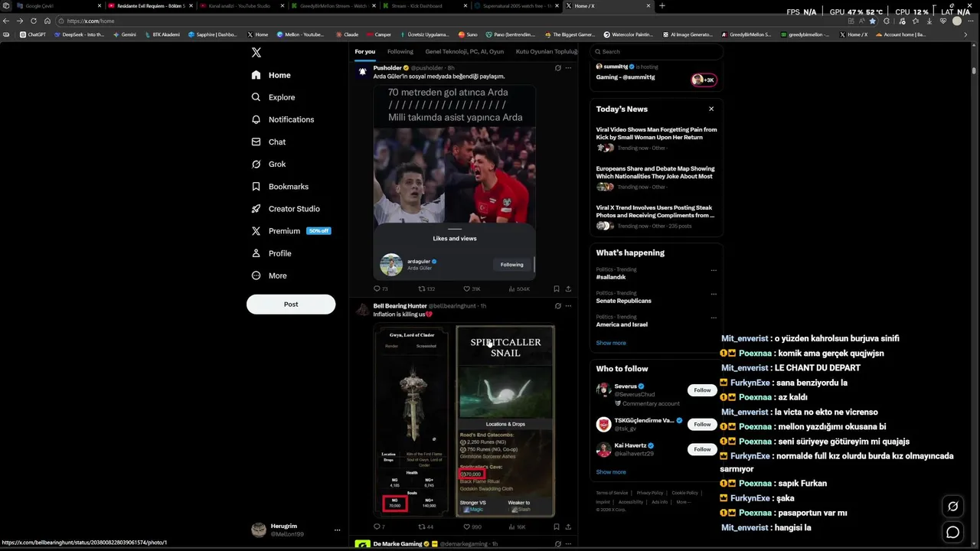Like Bell Bearing Hunter's post
Screen dimensions: 980x551
tap(472, 527)
